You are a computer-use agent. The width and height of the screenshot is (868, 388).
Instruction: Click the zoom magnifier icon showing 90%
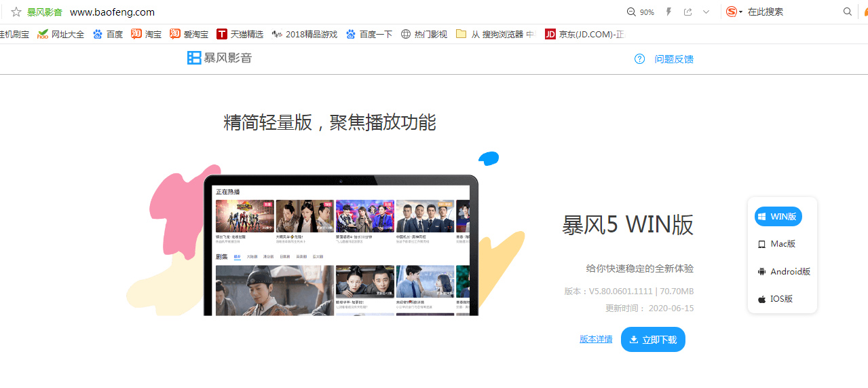631,12
